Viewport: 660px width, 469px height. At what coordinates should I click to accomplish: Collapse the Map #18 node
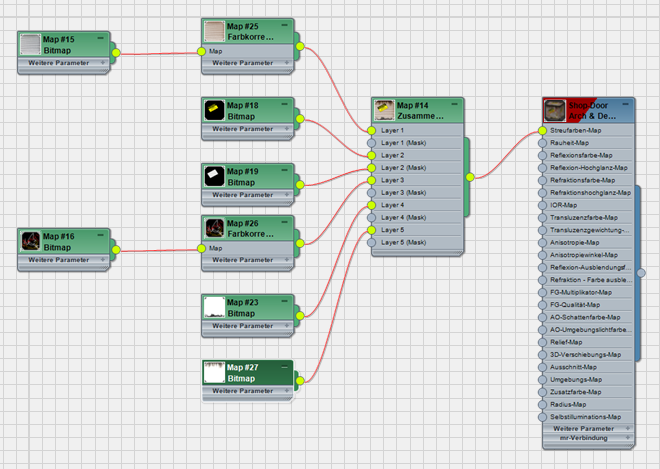[285, 104]
